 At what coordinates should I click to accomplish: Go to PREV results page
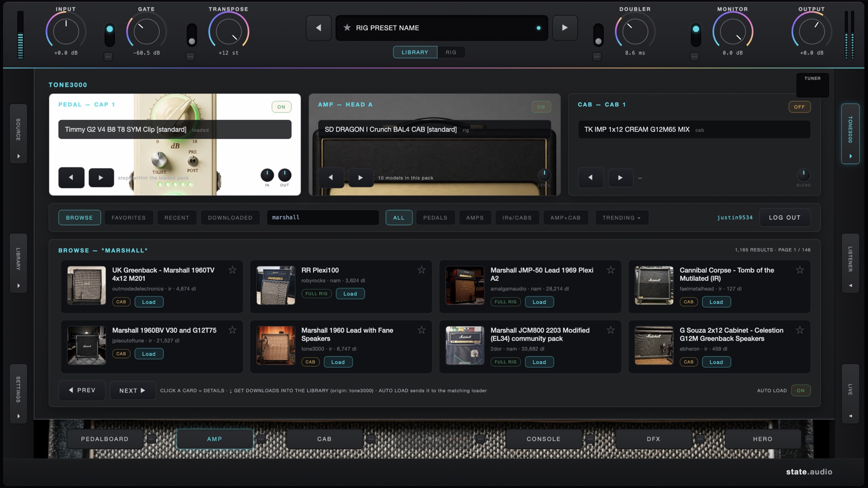[x=82, y=390]
